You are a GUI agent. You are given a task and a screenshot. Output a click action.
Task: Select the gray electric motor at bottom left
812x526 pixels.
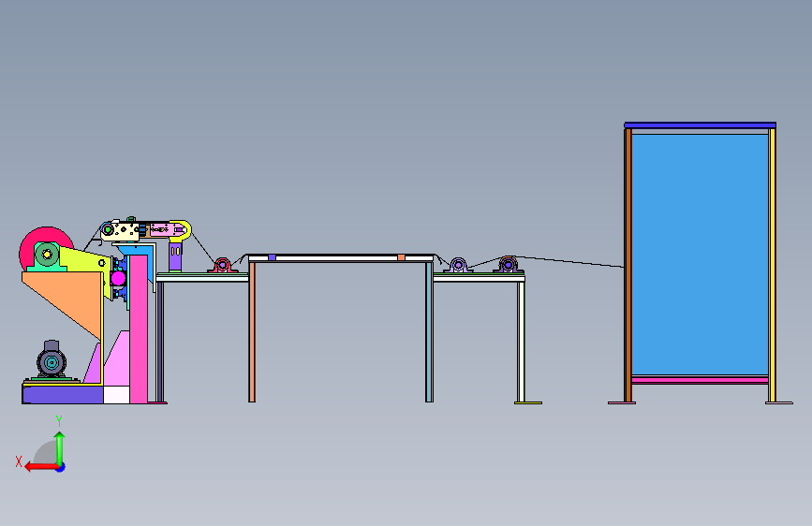tap(52, 359)
